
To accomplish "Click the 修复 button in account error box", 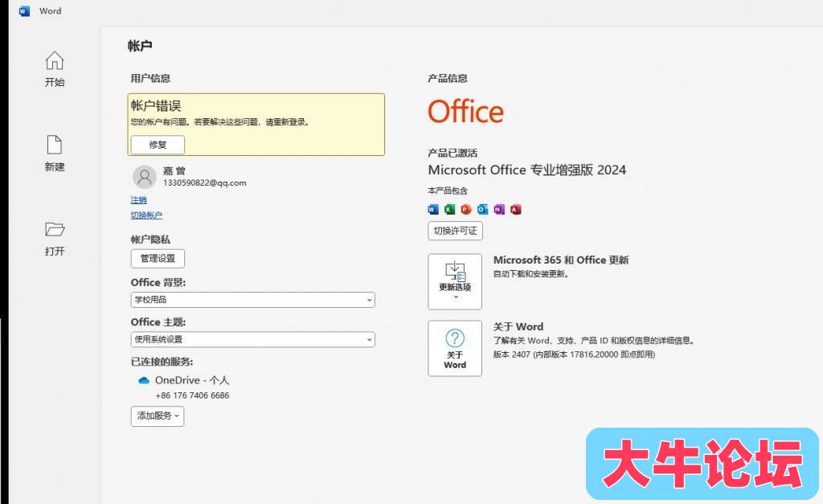I will pos(158,145).
